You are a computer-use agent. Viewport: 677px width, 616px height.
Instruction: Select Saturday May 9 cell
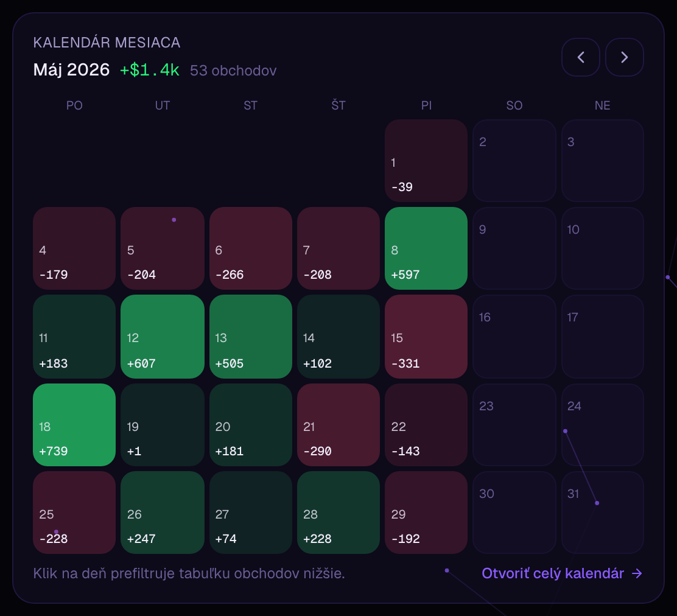(514, 248)
